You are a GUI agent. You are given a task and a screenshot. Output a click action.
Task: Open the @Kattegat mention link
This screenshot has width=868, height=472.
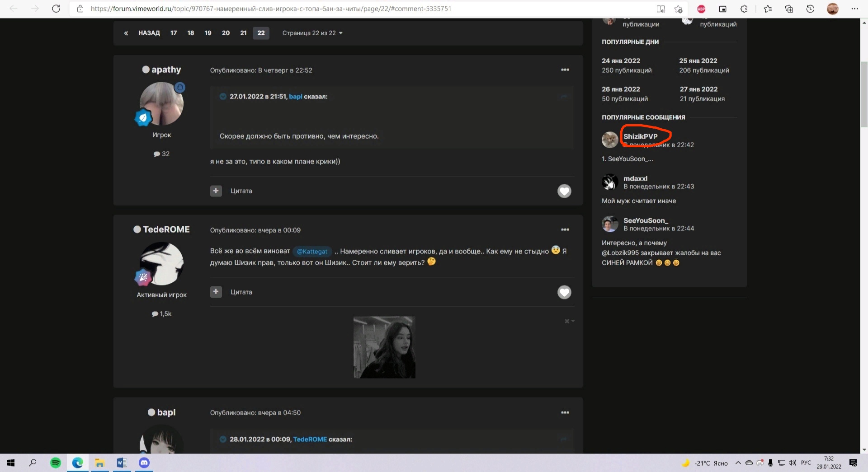[x=312, y=252]
